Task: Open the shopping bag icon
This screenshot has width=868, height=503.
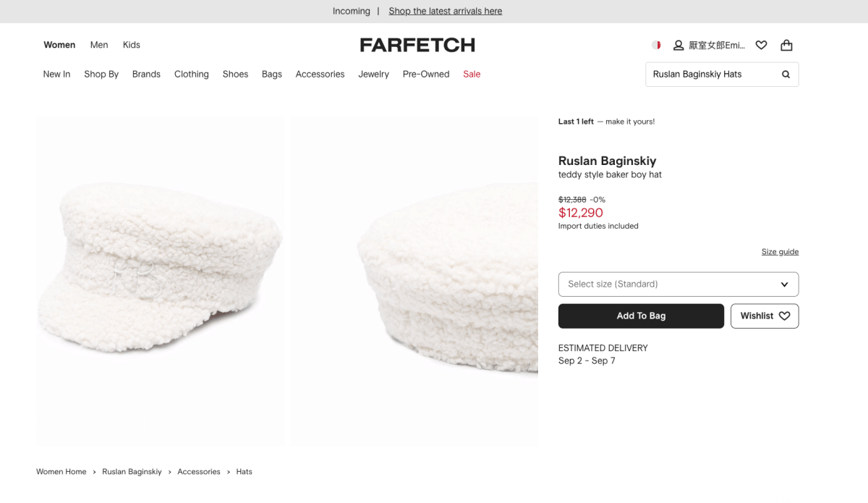Action: tap(786, 45)
